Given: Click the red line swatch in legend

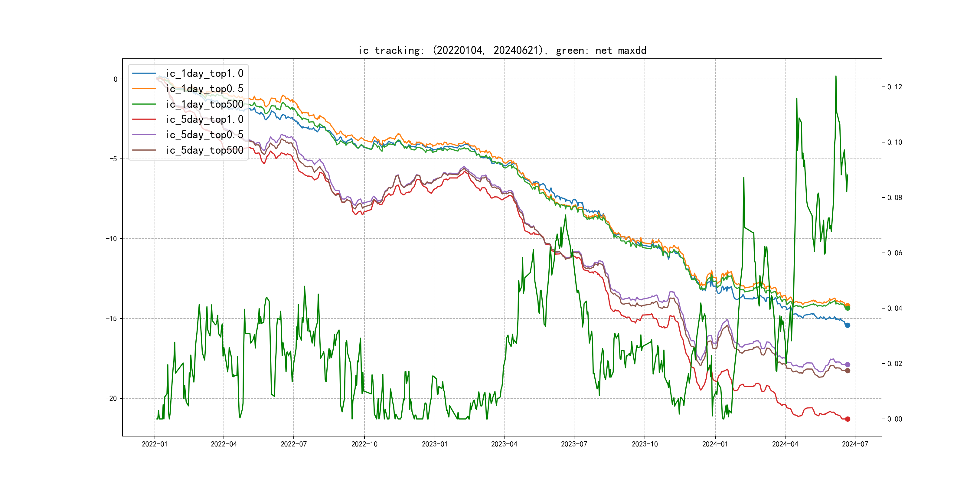Looking at the screenshot, I should pos(144,119).
